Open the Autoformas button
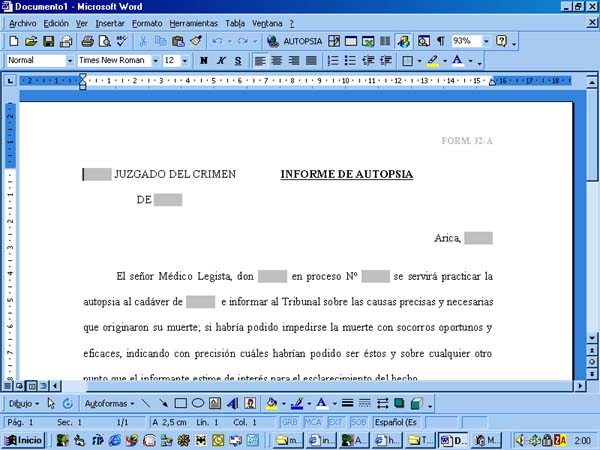600x450 pixels. pos(108,403)
